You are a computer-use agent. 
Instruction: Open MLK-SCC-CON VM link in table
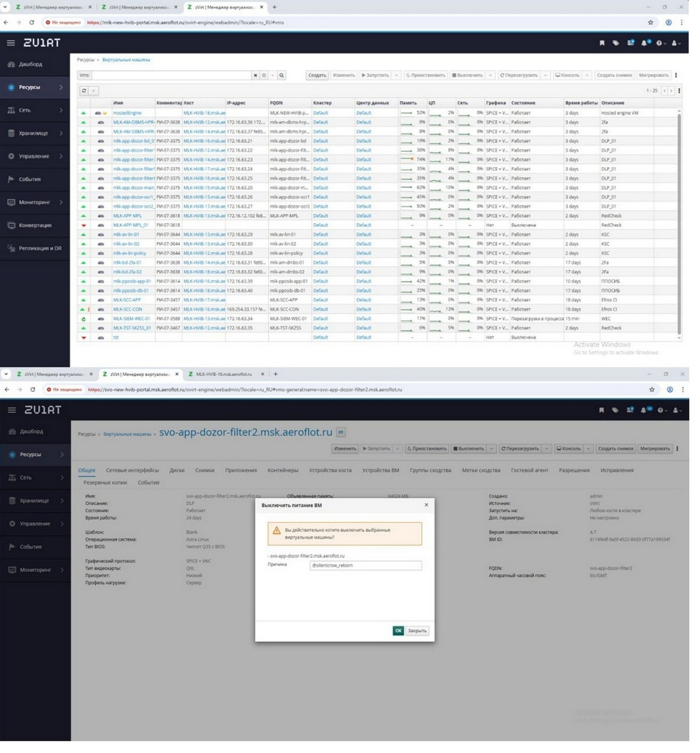coord(127,309)
